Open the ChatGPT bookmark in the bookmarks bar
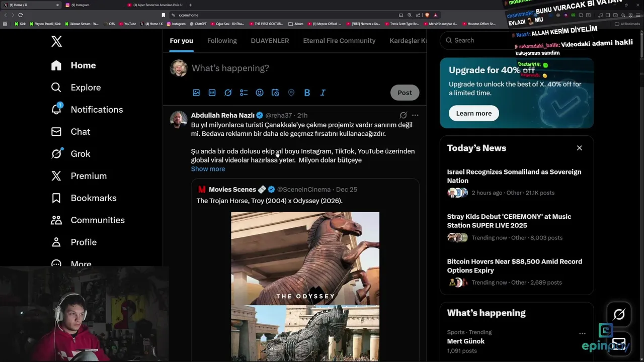This screenshot has width=644, height=362. [x=198, y=24]
